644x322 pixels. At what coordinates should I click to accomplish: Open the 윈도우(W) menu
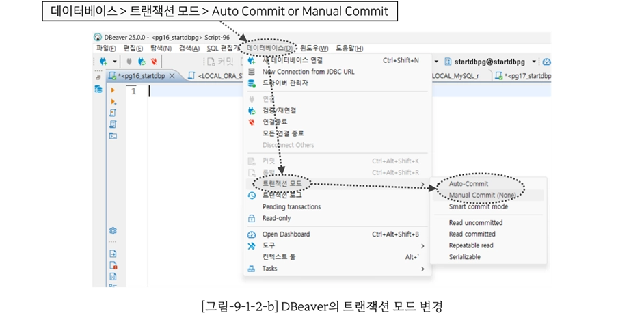tap(314, 48)
